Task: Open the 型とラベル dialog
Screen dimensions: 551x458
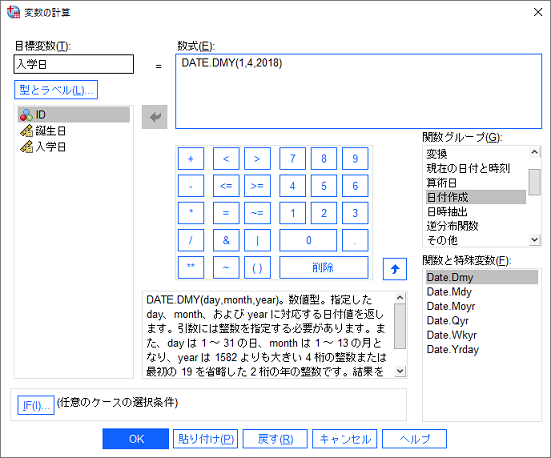Action: pyautogui.click(x=56, y=90)
